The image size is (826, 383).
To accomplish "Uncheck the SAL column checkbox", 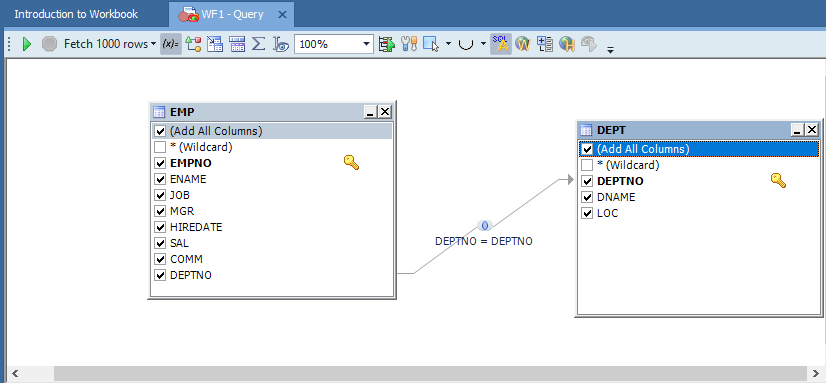I will [x=161, y=243].
